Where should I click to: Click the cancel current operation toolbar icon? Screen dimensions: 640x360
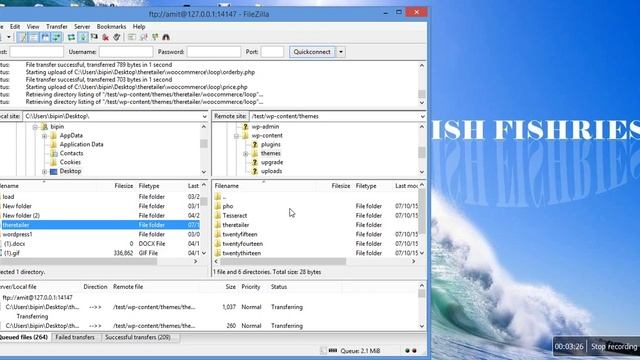pos(94,38)
